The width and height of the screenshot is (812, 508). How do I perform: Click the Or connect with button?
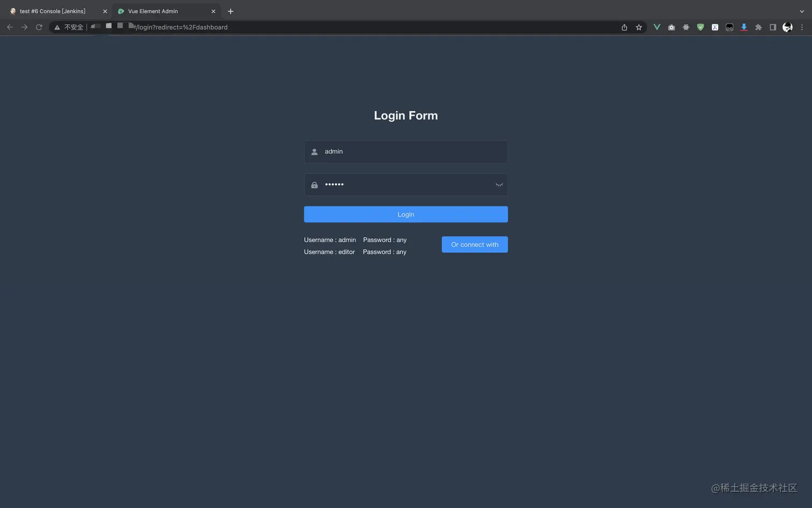[475, 245]
